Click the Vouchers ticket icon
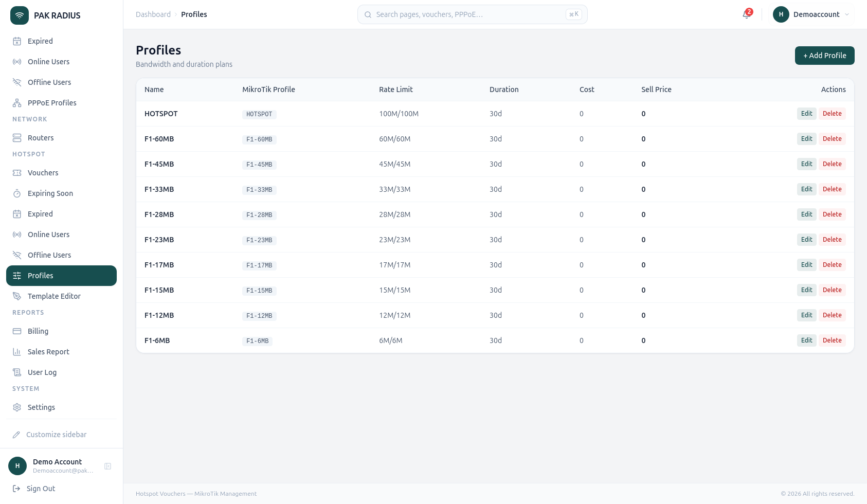867x504 pixels. (x=17, y=173)
